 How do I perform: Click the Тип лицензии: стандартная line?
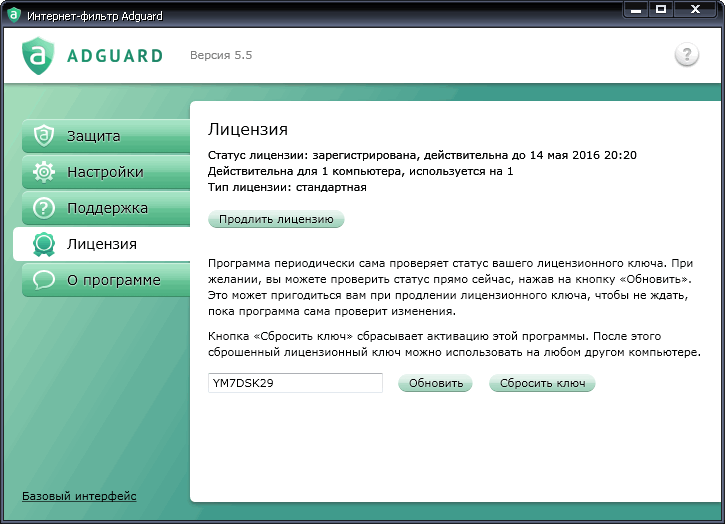[287, 187]
